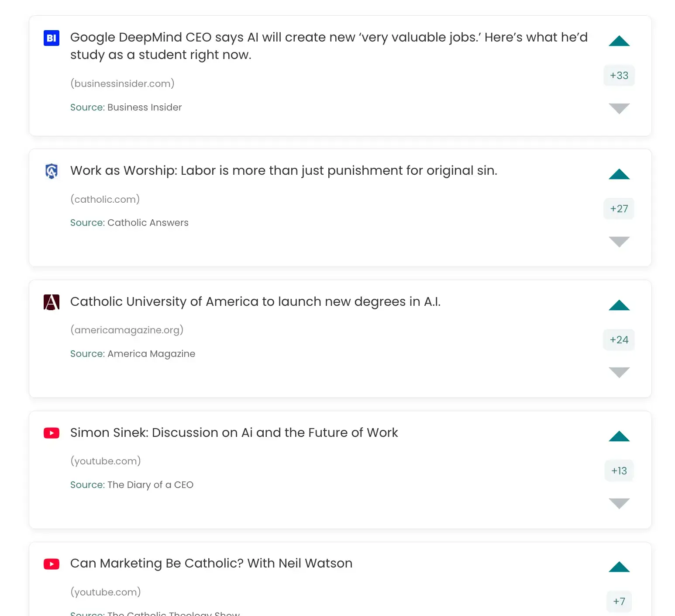Click YouTube icon beside Simon Sinek title
675x616 pixels.
point(52,433)
